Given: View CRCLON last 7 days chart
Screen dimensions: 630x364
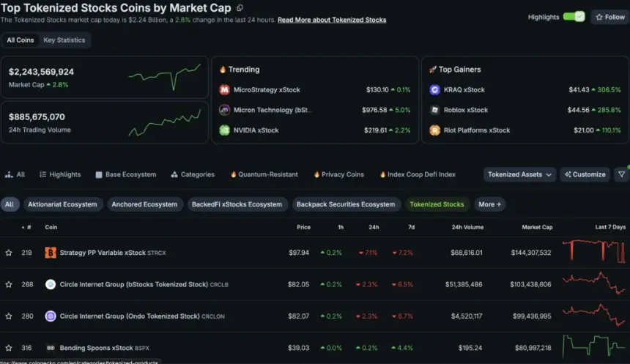Looking at the screenshot, I should (x=594, y=315).
